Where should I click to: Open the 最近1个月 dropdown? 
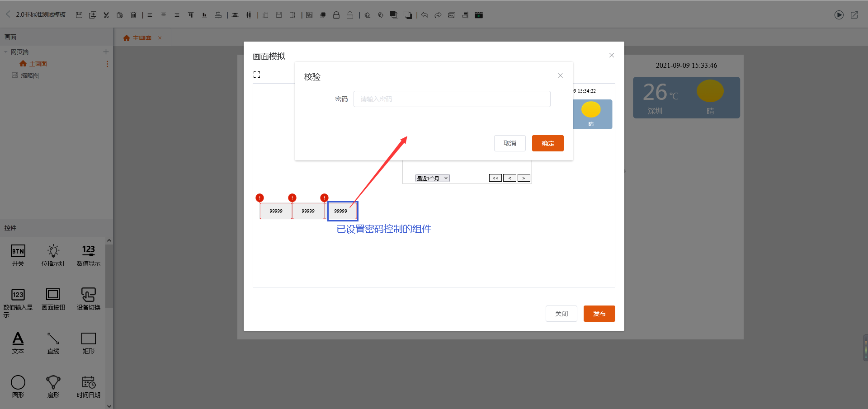pyautogui.click(x=433, y=178)
